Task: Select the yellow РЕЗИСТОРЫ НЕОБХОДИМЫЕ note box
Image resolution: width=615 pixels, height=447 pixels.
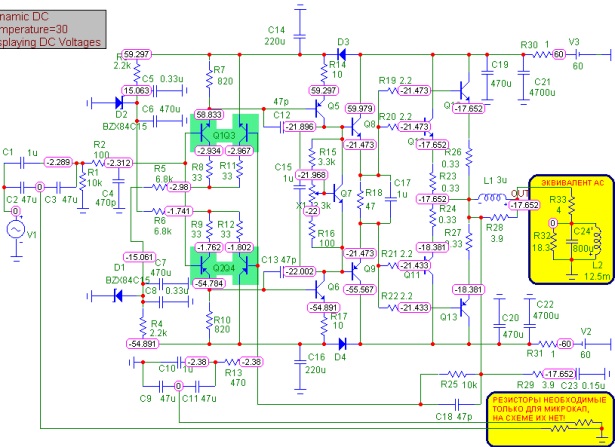Action: coord(551,418)
